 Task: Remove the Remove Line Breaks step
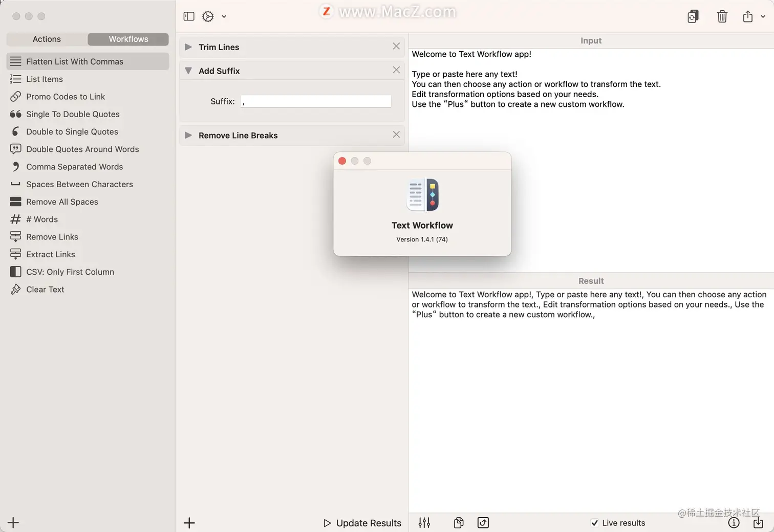click(396, 135)
